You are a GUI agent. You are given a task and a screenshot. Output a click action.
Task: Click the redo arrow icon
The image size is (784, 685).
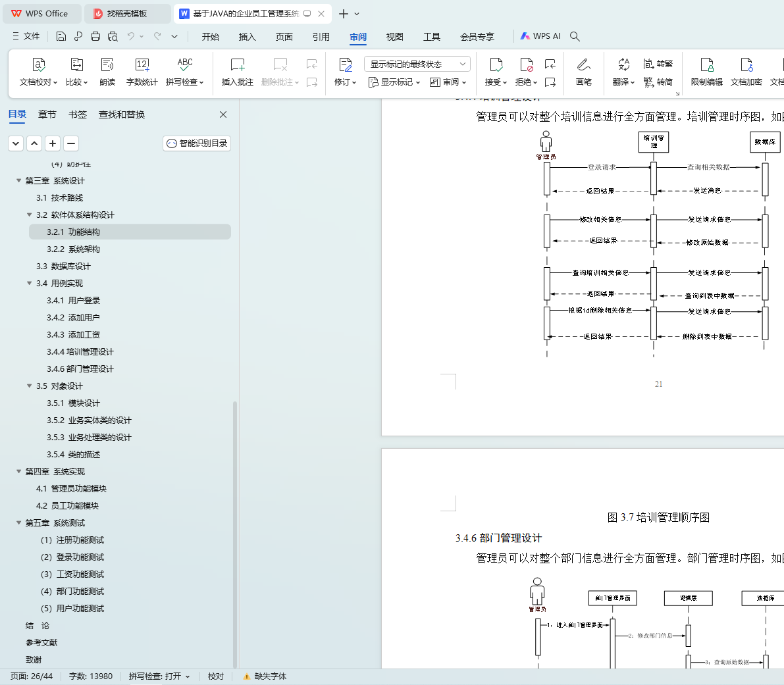point(157,36)
